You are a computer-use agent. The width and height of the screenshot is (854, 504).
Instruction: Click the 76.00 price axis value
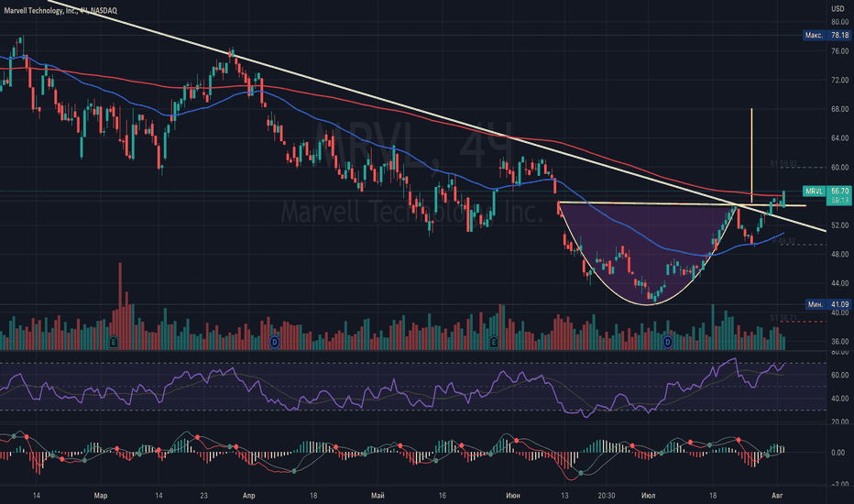pos(840,51)
